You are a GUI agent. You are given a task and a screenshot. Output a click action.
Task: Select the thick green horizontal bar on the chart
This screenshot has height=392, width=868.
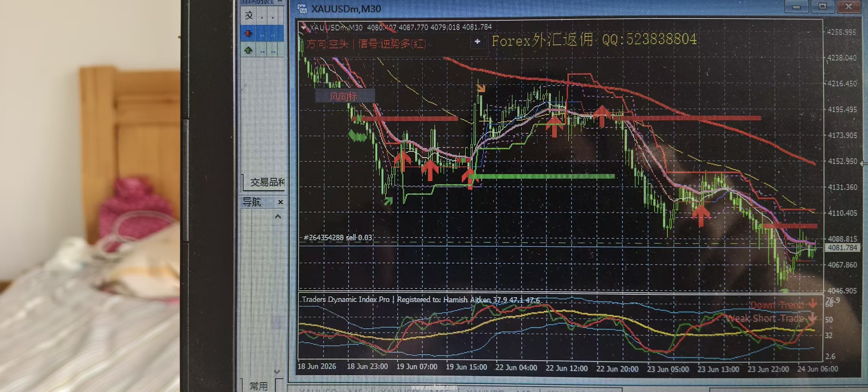542,176
